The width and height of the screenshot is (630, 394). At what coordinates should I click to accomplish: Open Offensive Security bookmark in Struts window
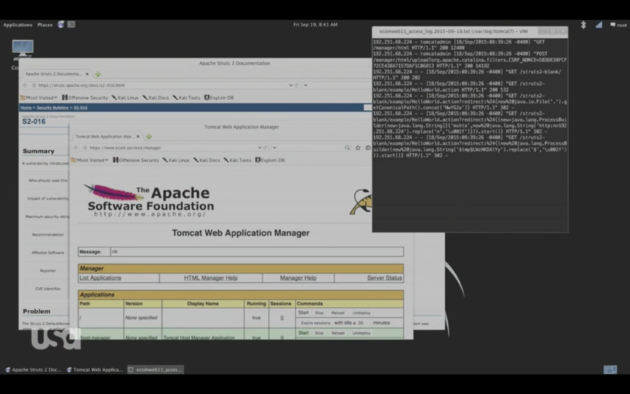(85, 98)
